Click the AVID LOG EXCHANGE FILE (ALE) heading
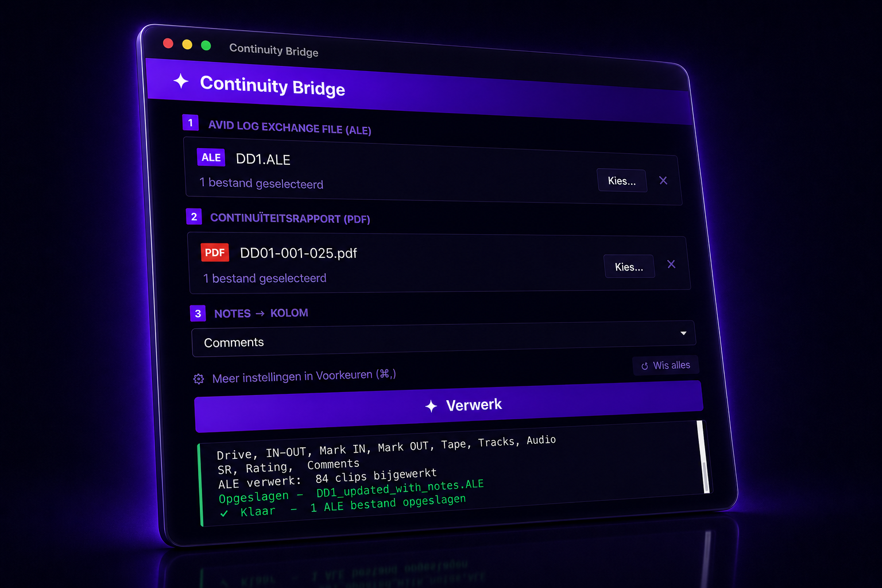The image size is (882, 588). [x=289, y=127]
